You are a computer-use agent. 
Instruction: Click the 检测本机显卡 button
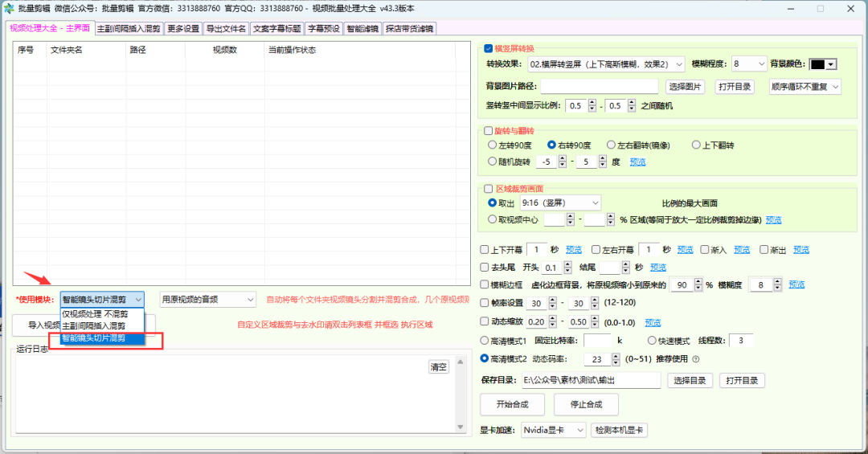click(619, 431)
